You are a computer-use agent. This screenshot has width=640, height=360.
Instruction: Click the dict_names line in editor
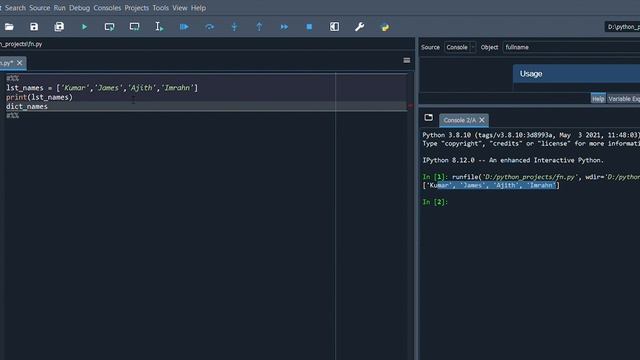[27, 107]
